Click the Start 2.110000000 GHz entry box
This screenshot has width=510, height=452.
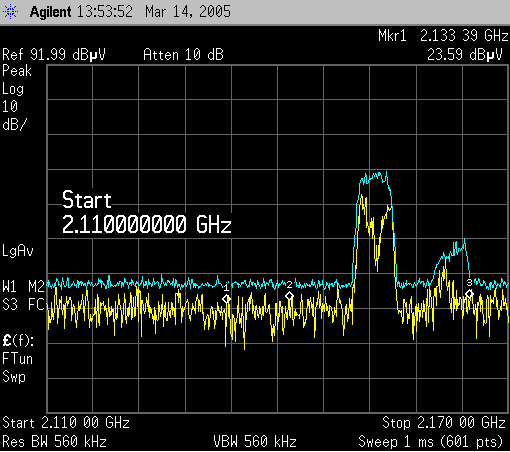point(147,212)
